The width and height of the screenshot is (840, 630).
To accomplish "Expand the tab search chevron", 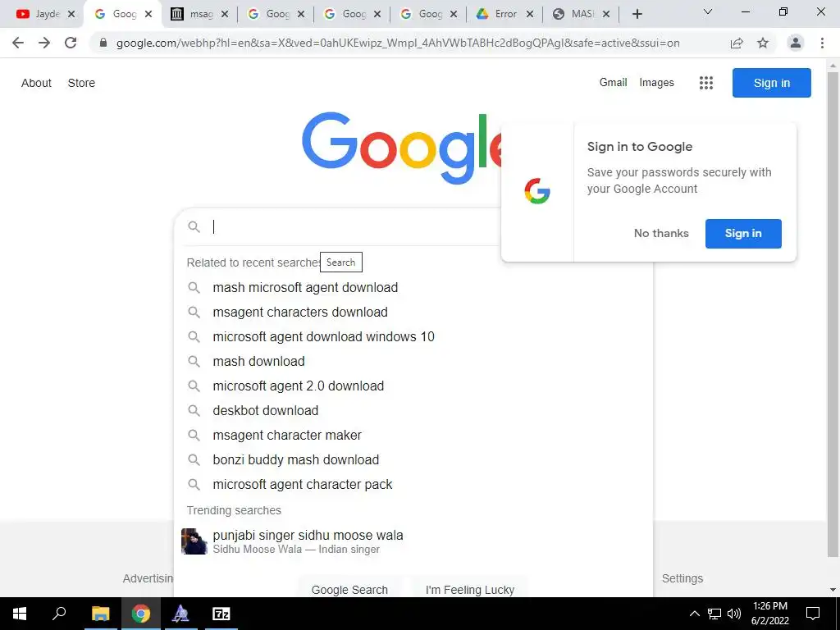I will (708, 11).
